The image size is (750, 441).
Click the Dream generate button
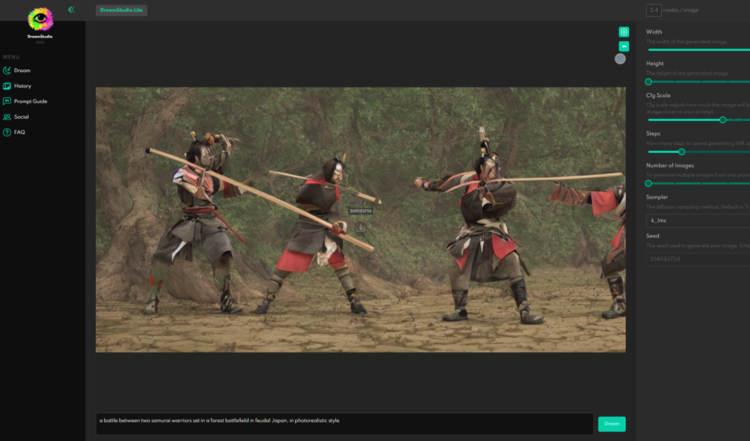(612, 424)
